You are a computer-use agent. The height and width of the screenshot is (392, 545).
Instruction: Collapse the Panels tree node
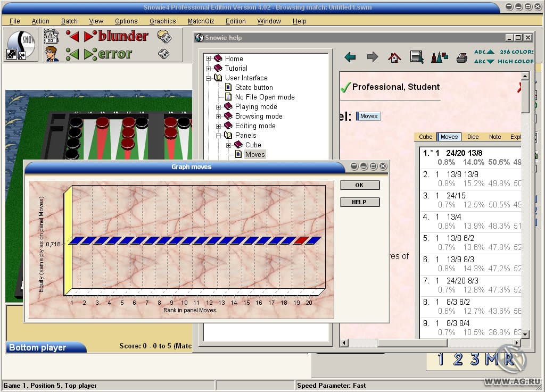(x=218, y=136)
